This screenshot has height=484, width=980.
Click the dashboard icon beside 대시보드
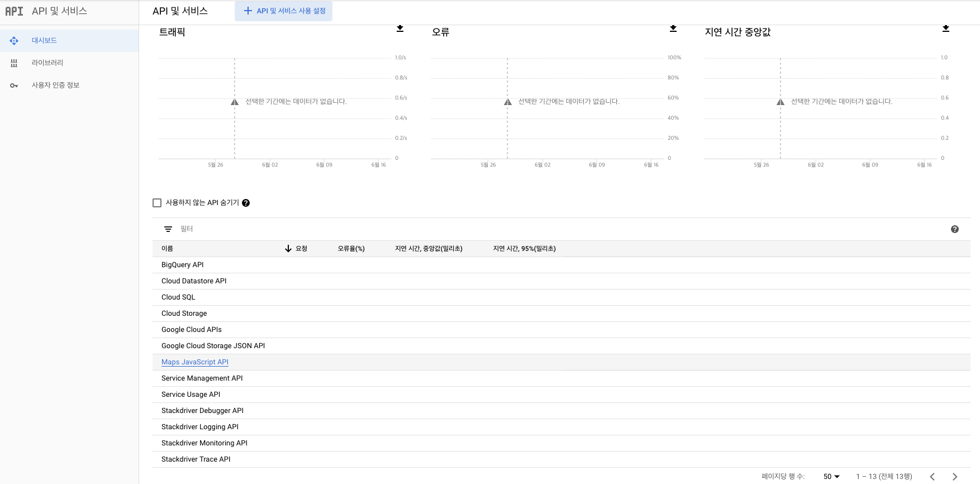(x=14, y=41)
